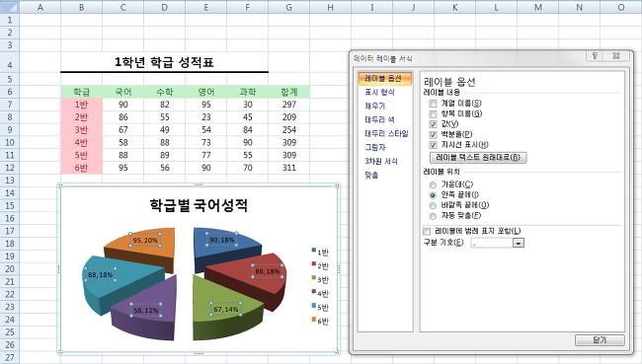Click the 레이블 텍스트 원래대로(R) button
The width and height of the screenshot is (642, 364).
[x=478, y=158]
